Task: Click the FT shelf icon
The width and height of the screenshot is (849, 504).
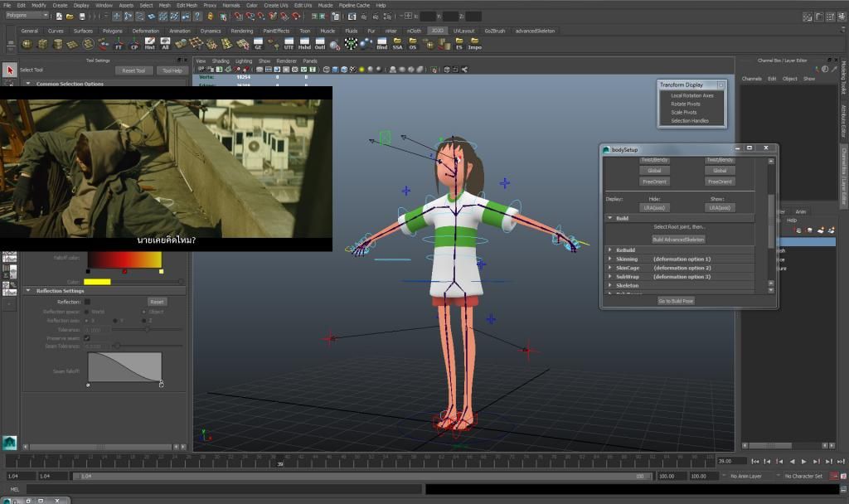Action: [x=119, y=44]
